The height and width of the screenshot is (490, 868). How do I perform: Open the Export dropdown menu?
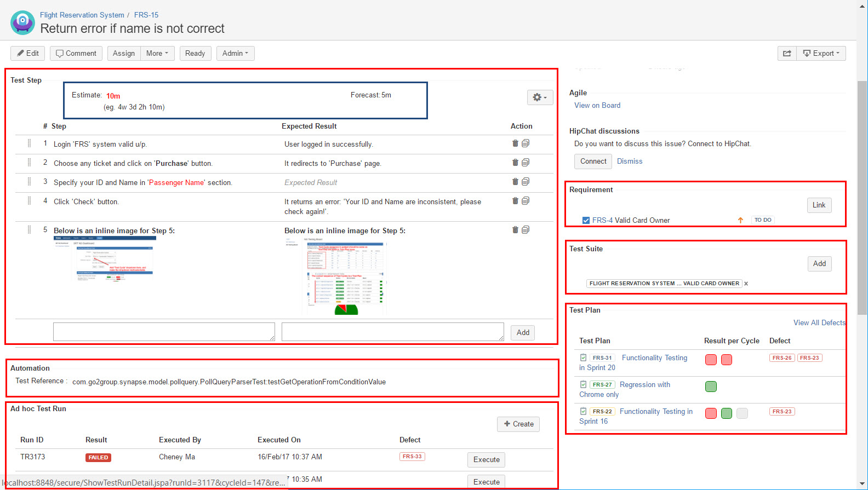coord(821,53)
